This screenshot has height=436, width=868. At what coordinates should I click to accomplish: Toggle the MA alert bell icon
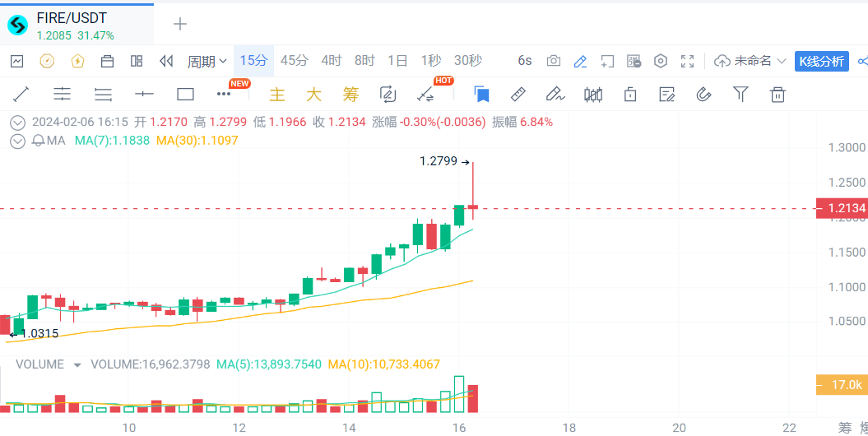click(x=38, y=141)
